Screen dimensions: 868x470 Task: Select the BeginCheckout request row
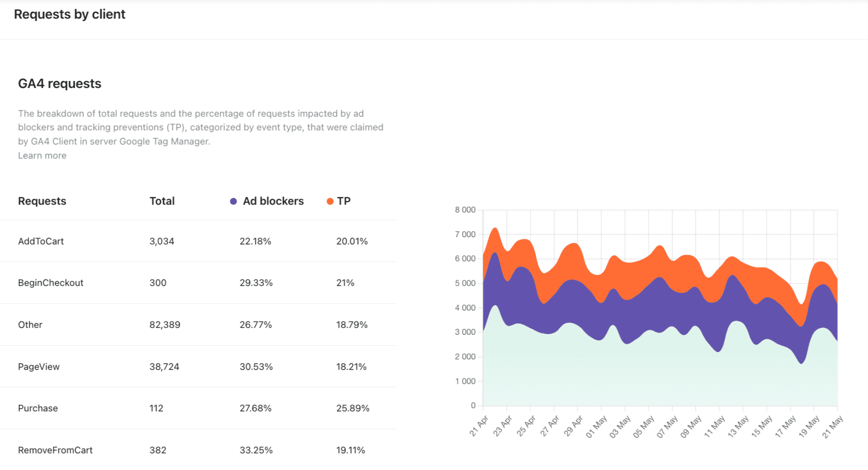[x=198, y=282]
